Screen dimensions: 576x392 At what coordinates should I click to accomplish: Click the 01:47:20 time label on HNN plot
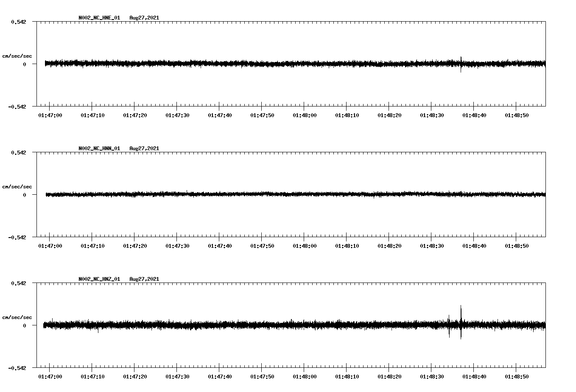pos(135,246)
